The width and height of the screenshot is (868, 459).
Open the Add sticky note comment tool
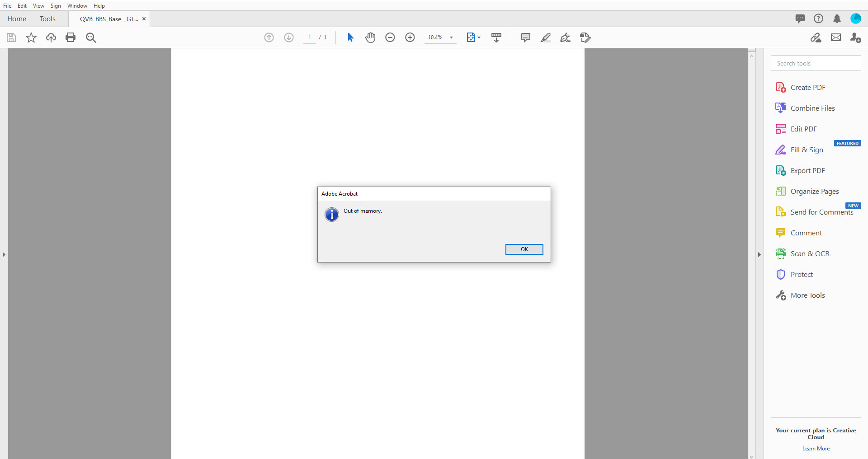click(x=525, y=37)
